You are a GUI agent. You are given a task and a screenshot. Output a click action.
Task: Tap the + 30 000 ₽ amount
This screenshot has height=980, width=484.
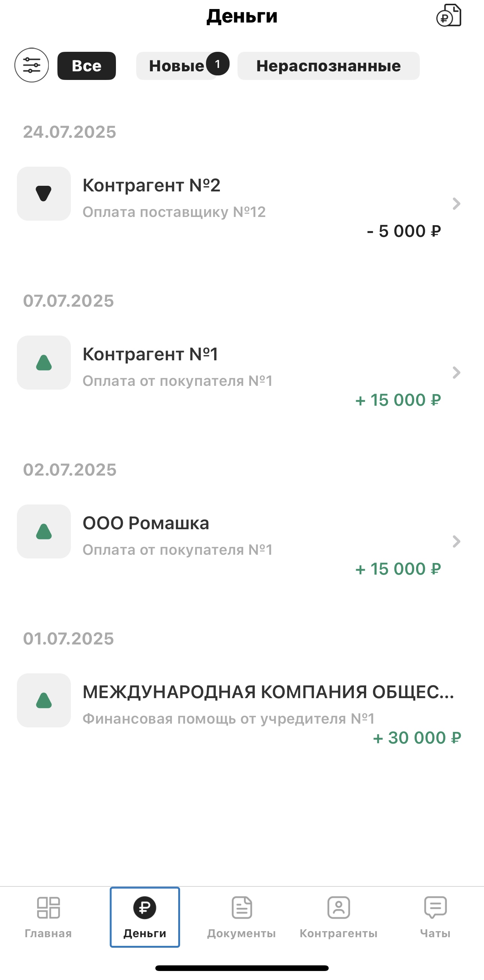click(x=417, y=738)
